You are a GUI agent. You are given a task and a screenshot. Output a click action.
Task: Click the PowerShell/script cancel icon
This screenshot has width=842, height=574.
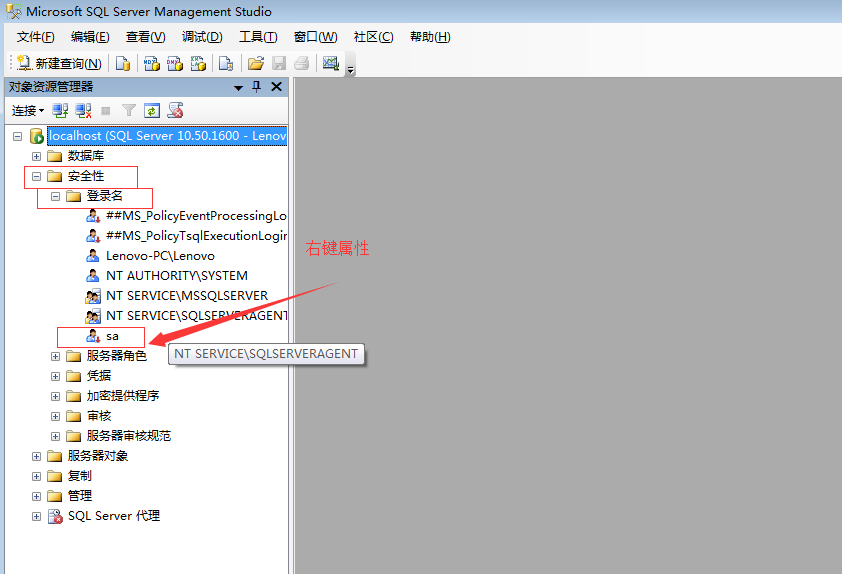[x=176, y=111]
